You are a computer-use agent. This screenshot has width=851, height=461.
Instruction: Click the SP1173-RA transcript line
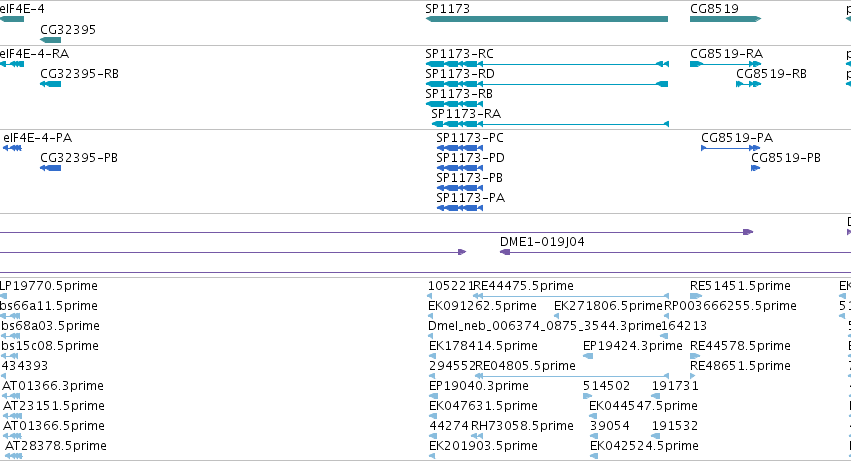(550, 124)
